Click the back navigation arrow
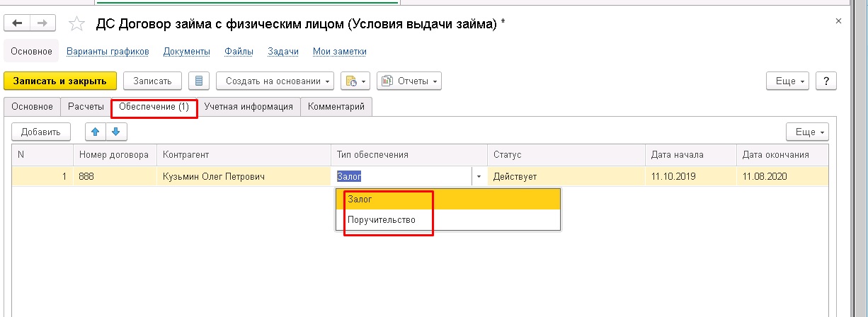The height and width of the screenshot is (317, 868). [x=18, y=23]
